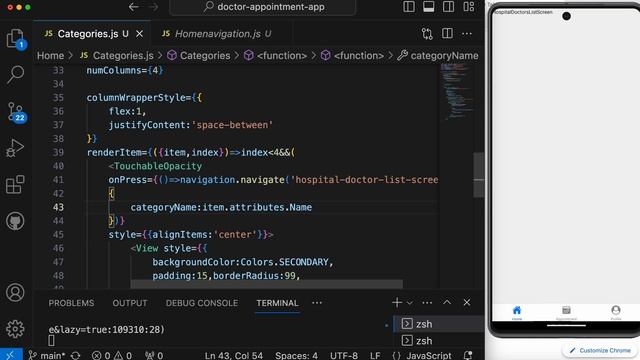Tap Profile tab in the phone emulator

616,313
